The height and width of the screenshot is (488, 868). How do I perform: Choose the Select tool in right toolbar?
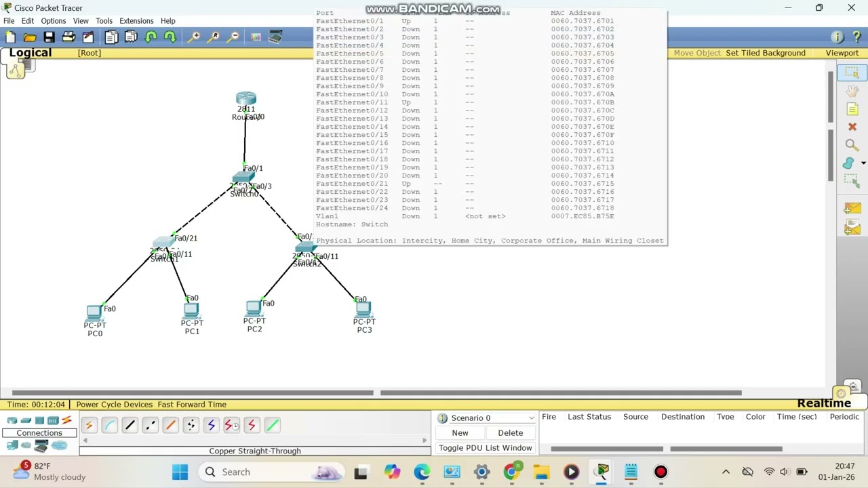pos(852,73)
